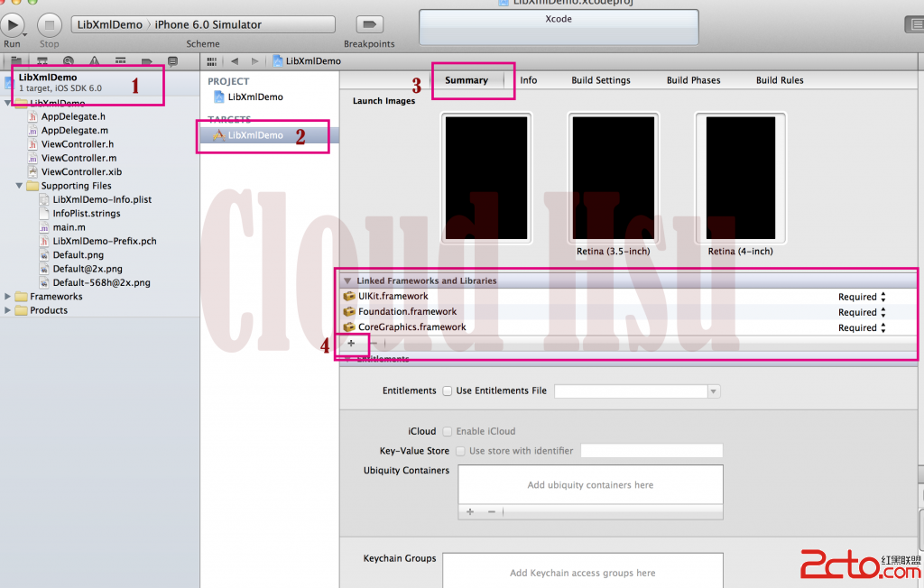Choose iPhone 6.0 Simulator destination

coord(208,24)
